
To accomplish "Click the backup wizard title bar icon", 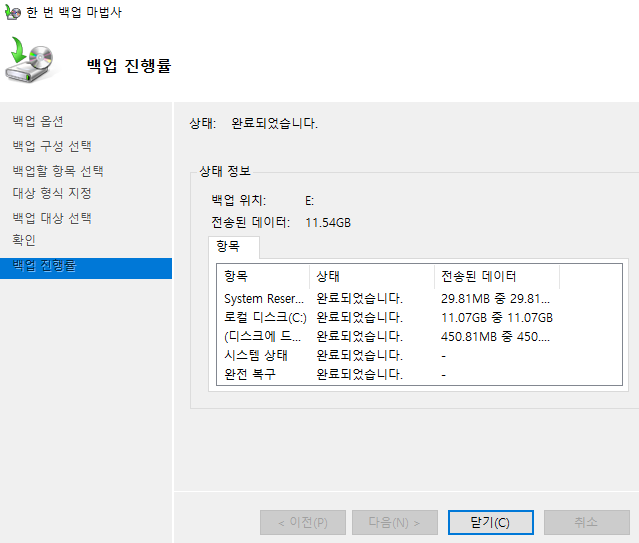I will pos(13,12).
